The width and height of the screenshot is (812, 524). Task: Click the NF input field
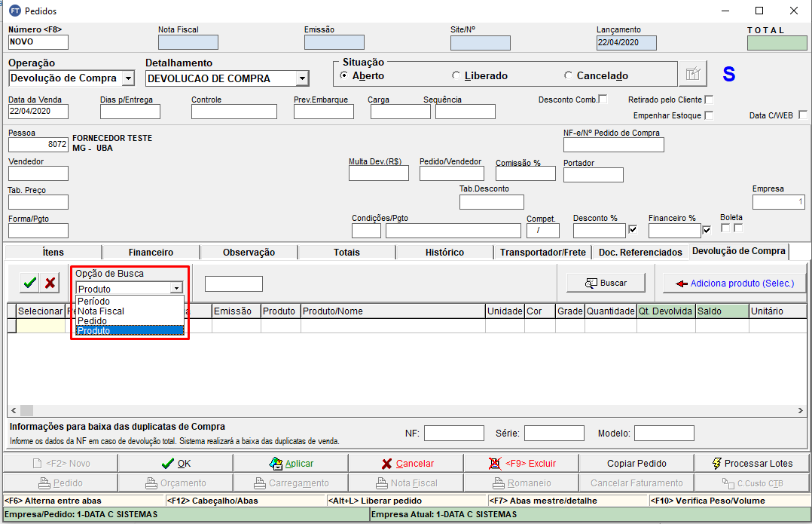[x=454, y=433]
